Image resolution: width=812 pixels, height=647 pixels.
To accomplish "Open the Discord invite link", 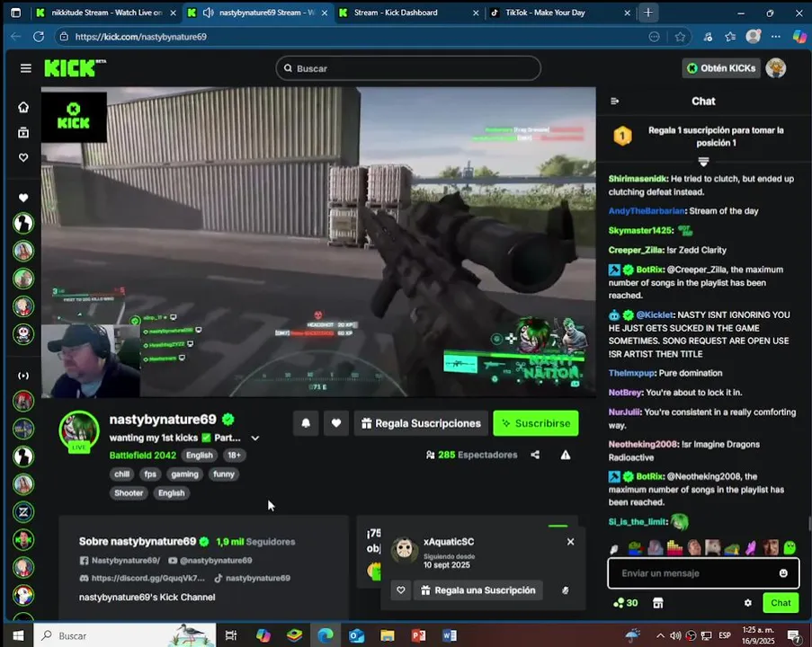I will [x=142, y=578].
